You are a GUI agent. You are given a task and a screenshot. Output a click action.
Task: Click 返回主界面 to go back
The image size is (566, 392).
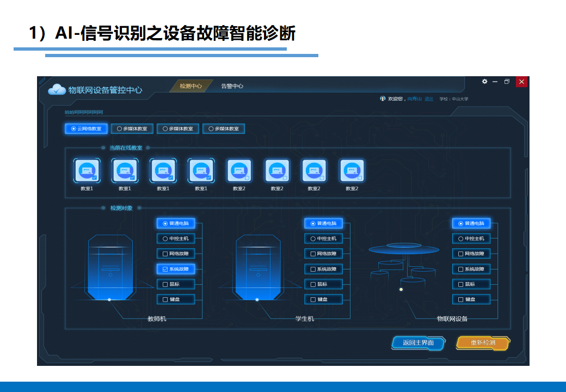(417, 343)
